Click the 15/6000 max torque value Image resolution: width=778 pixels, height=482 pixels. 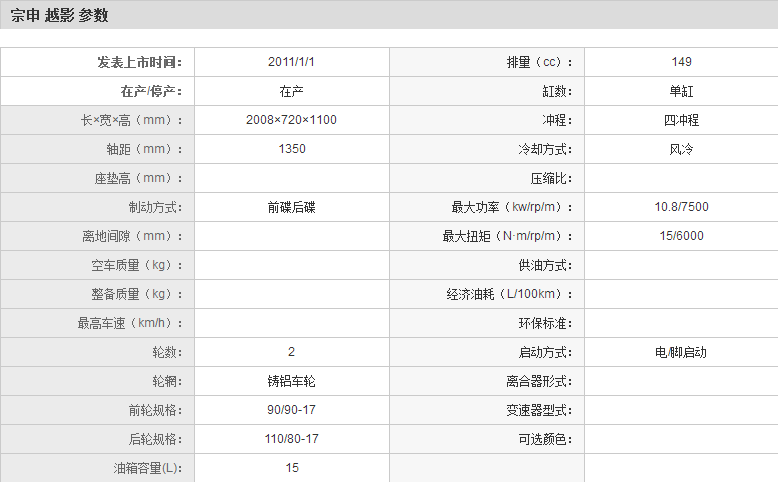[x=681, y=236]
